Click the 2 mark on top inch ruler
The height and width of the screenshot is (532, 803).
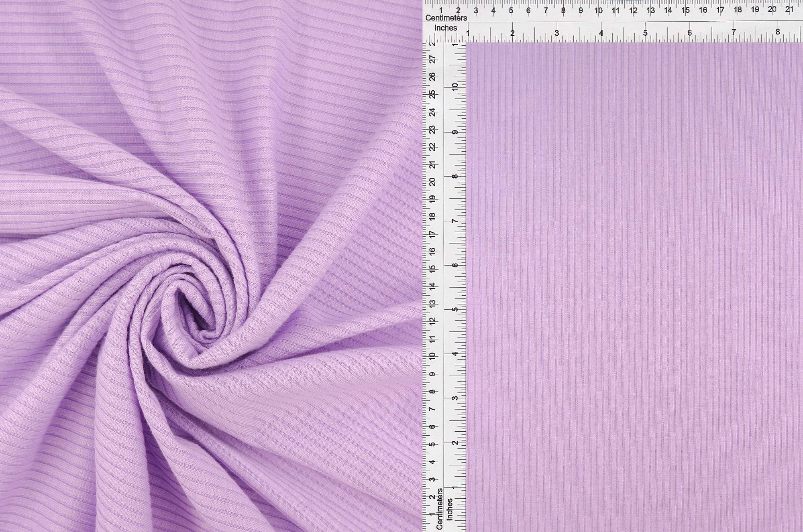pyautogui.click(x=513, y=33)
